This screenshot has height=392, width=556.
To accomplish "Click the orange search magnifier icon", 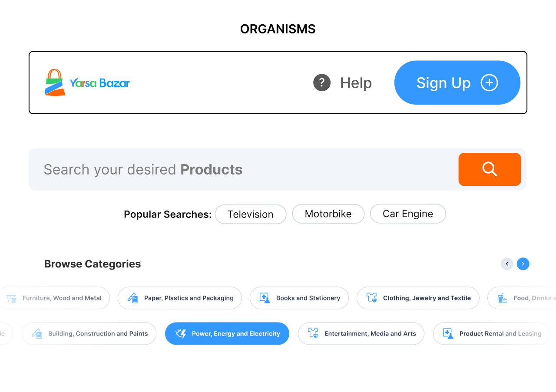I will pyautogui.click(x=490, y=169).
